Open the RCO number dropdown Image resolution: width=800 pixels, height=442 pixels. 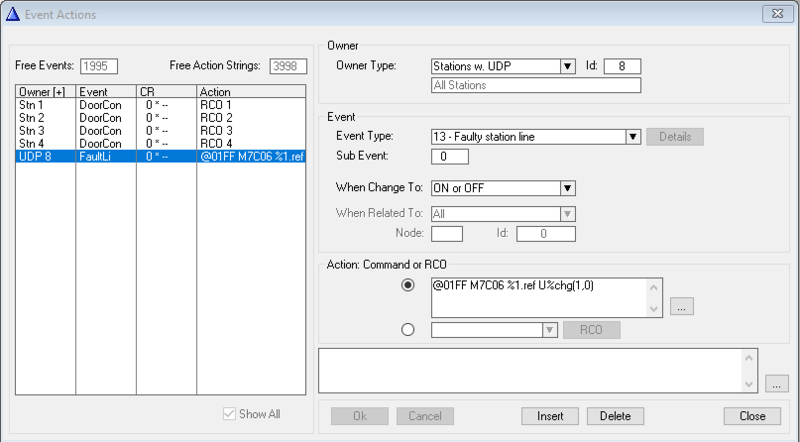(x=549, y=330)
